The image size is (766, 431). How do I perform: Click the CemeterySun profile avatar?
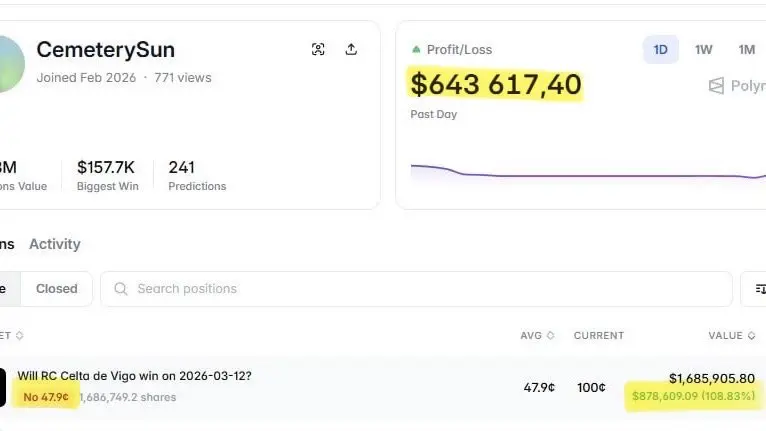click(x=10, y=64)
